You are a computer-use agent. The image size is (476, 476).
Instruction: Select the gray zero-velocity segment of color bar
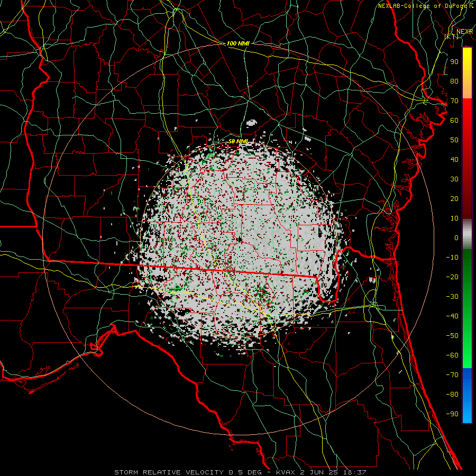pyautogui.click(x=467, y=234)
